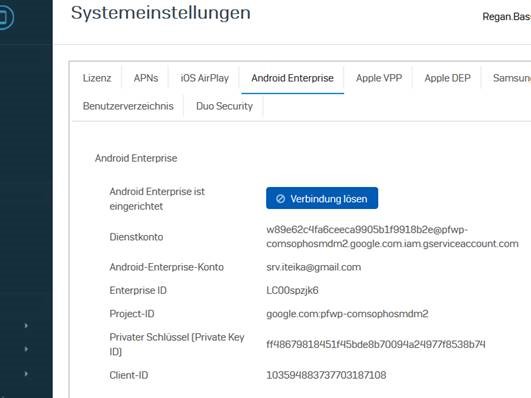Viewport: 531px width, 398px height.
Task: Switch to the Benutzerverzeichnis tab
Action: [x=128, y=106]
